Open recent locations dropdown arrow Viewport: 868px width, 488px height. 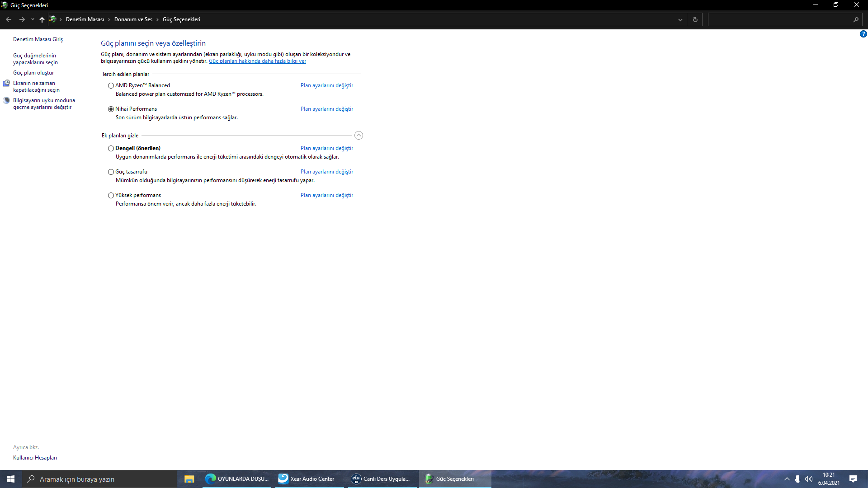click(33, 19)
